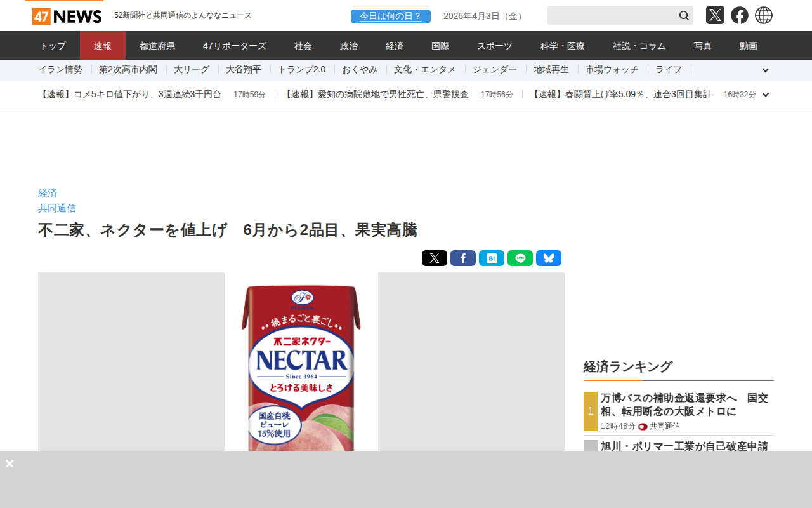
Task: Open the 市場ウォッチ topic
Action: pyautogui.click(x=612, y=70)
